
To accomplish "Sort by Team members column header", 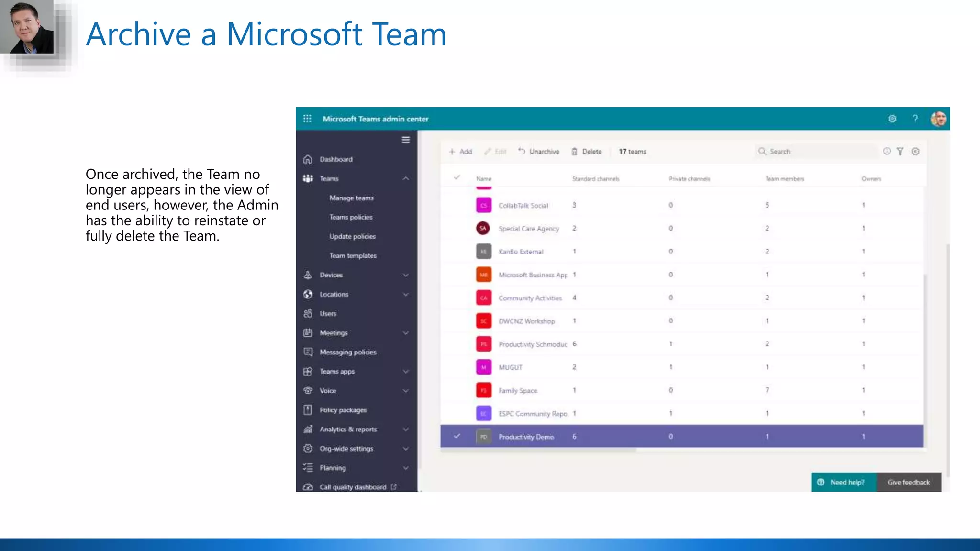I will tap(785, 178).
